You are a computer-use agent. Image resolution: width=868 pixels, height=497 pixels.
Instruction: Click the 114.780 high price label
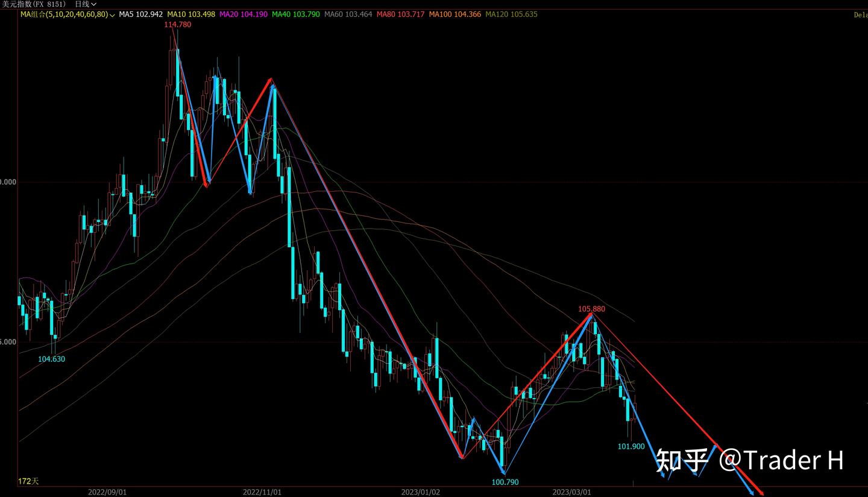point(178,25)
